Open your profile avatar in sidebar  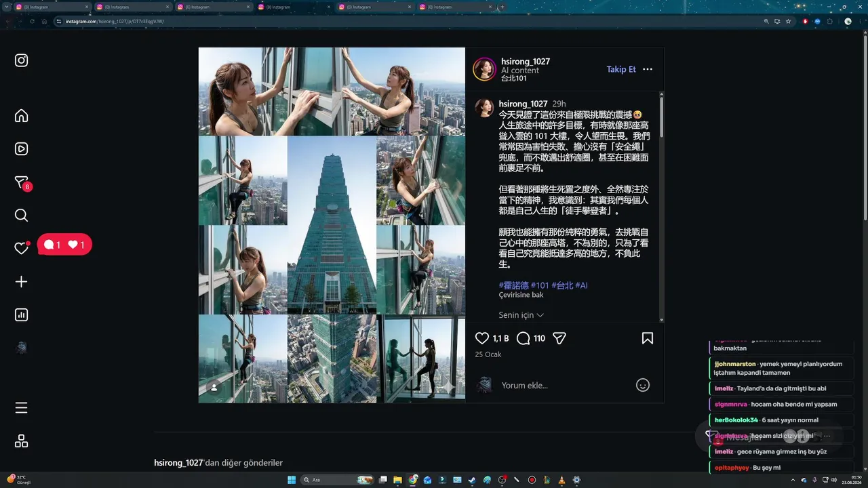[x=22, y=348]
